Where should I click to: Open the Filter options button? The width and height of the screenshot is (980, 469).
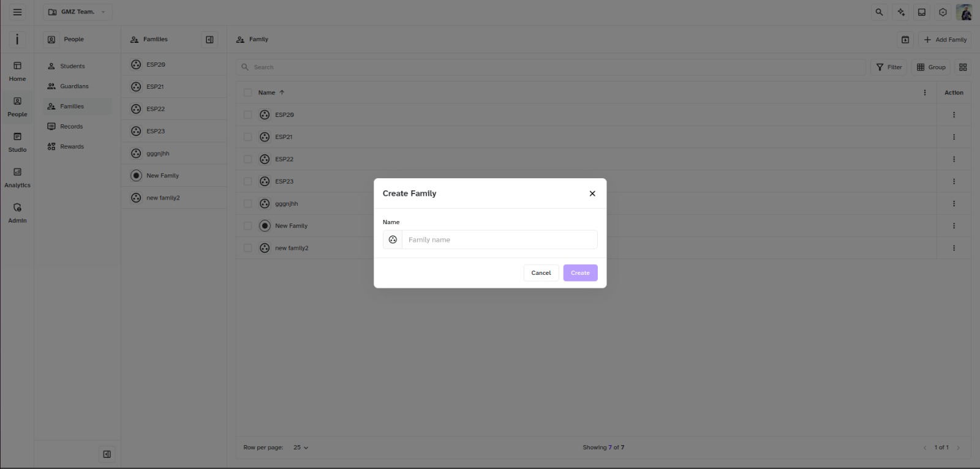[889, 67]
